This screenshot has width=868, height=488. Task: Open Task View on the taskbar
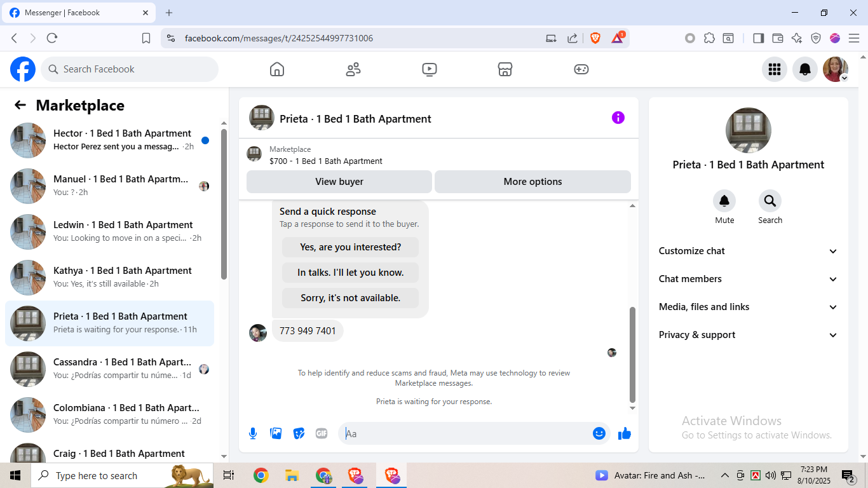(x=229, y=475)
